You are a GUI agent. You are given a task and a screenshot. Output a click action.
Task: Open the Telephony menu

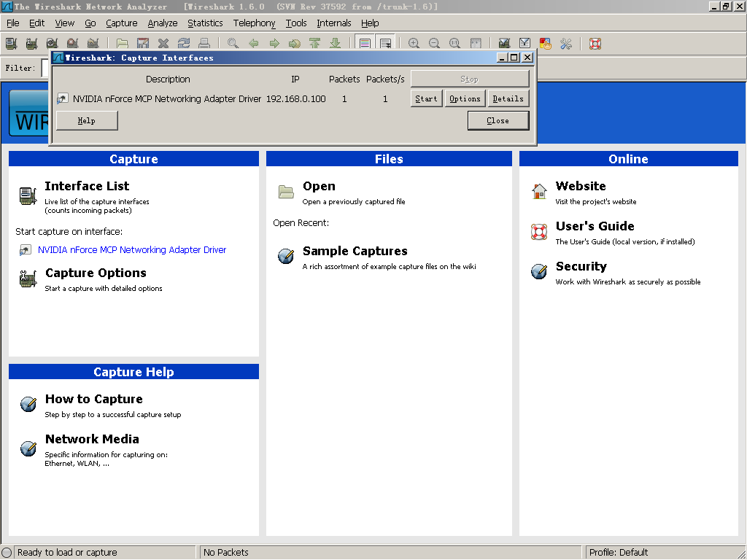254,23
